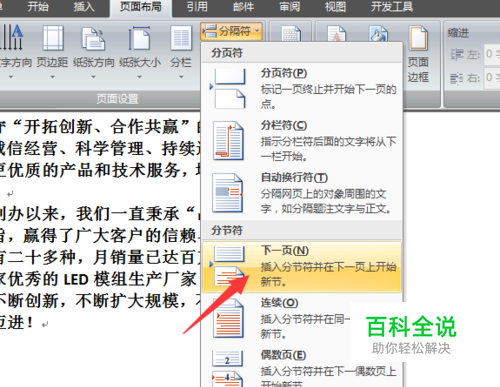Screen dimensions: 500x387
Task: Click the 连续(O) continuous break icon
Action: click(228, 318)
